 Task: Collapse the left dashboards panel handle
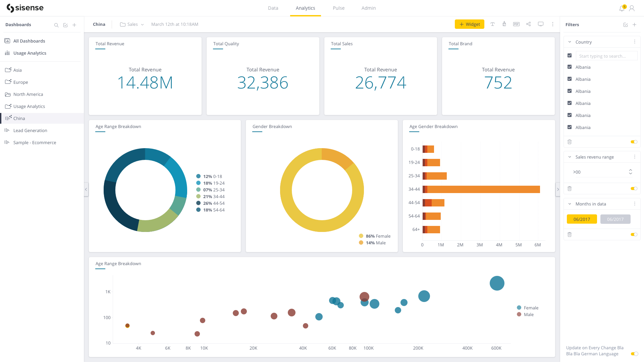point(86,189)
